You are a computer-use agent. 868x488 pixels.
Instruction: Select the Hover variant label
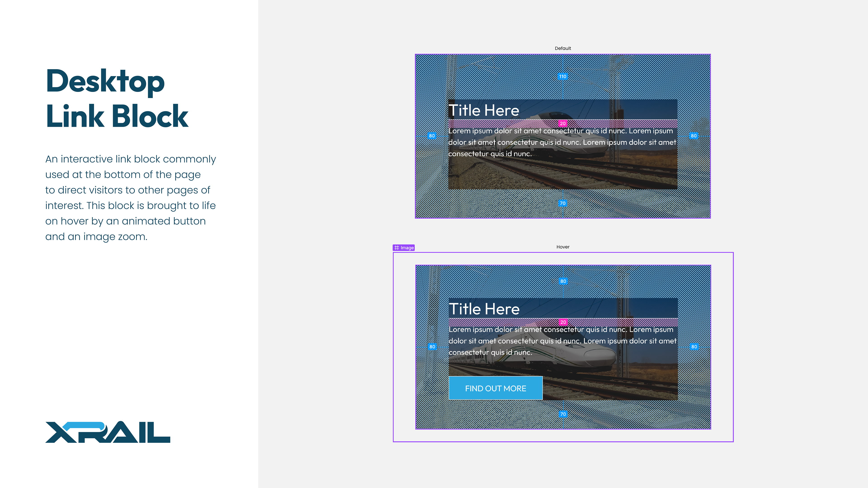[563, 247]
